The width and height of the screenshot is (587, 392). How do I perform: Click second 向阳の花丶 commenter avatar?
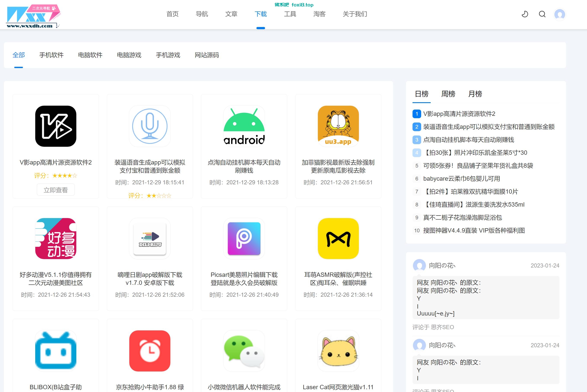[x=419, y=345]
